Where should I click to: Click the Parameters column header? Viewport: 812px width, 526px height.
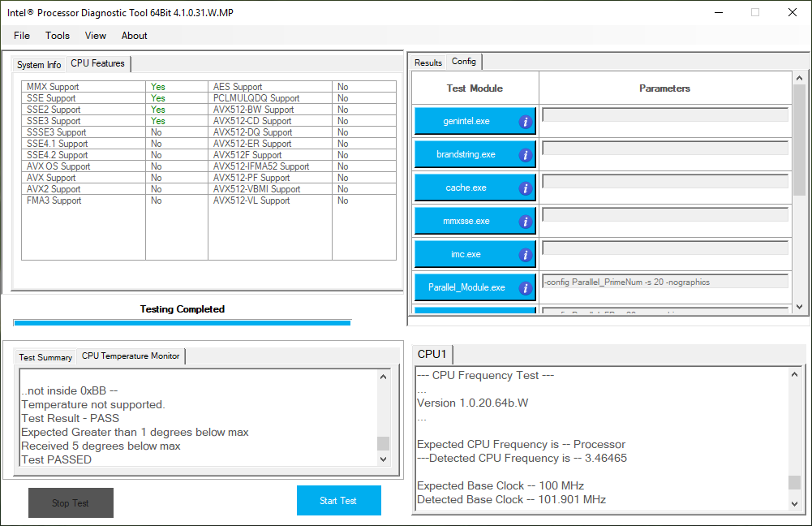point(665,88)
